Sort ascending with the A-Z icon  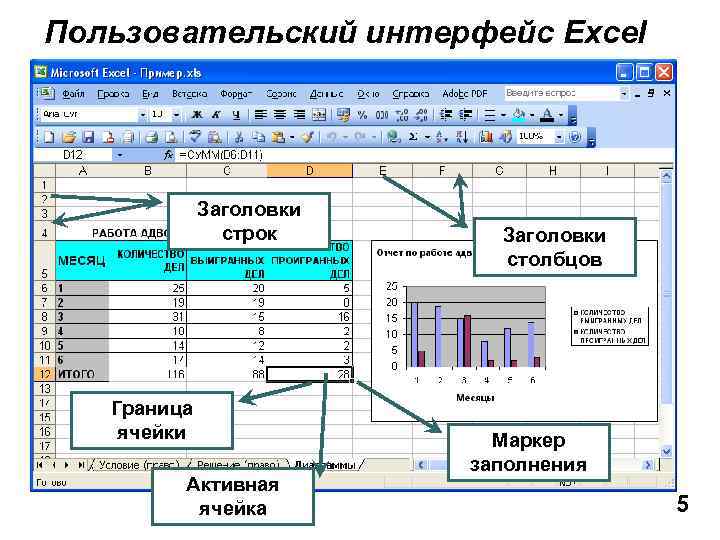coord(441,137)
